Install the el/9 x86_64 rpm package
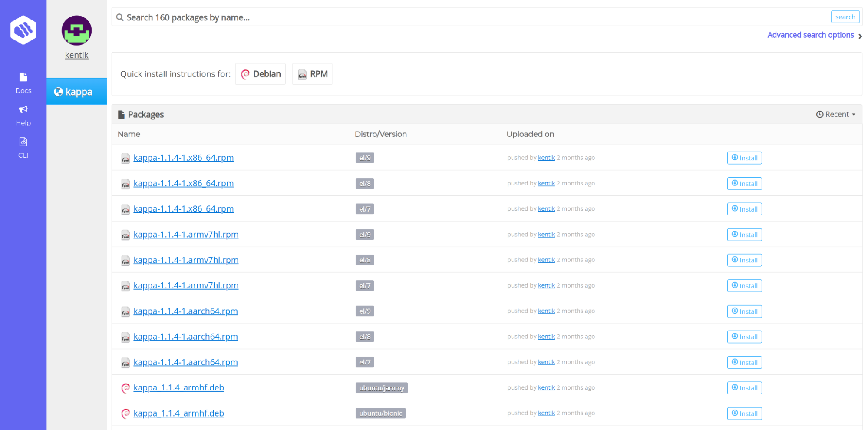The image size is (868, 430). click(x=744, y=158)
